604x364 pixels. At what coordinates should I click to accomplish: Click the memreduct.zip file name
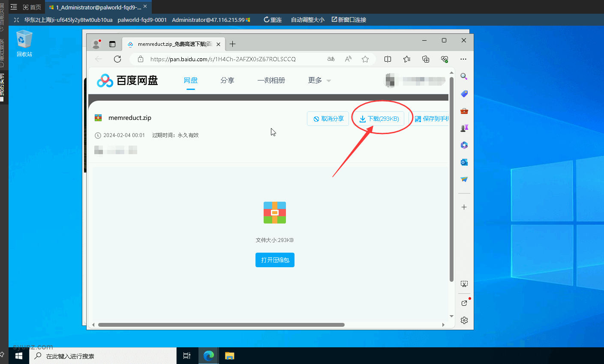coord(130,118)
